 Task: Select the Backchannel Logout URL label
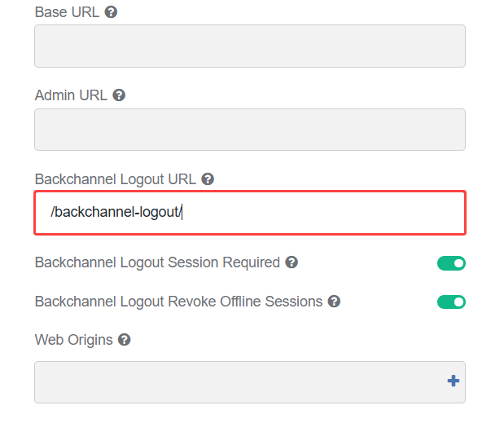116,179
